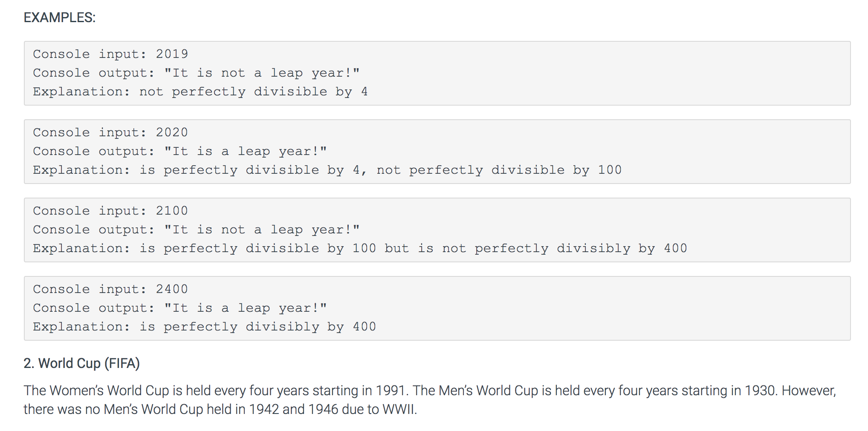Click the 2019 'not a leap year' output line
Screen dimensions: 868x431
(x=197, y=73)
